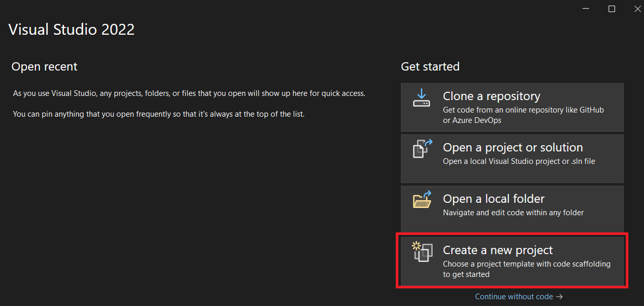Start Create a new project
The height and width of the screenshot is (306, 644).
click(x=512, y=261)
